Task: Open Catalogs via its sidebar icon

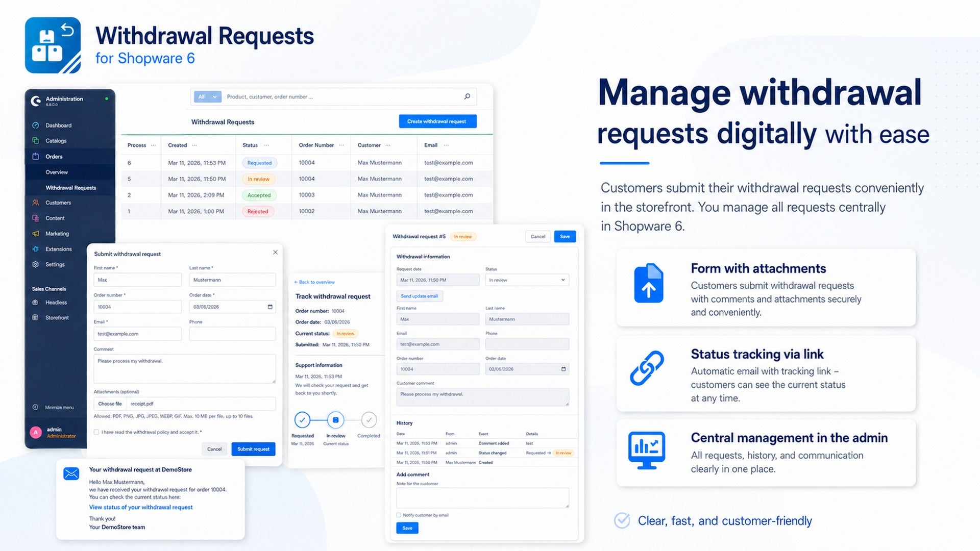Action: pos(36,141)
